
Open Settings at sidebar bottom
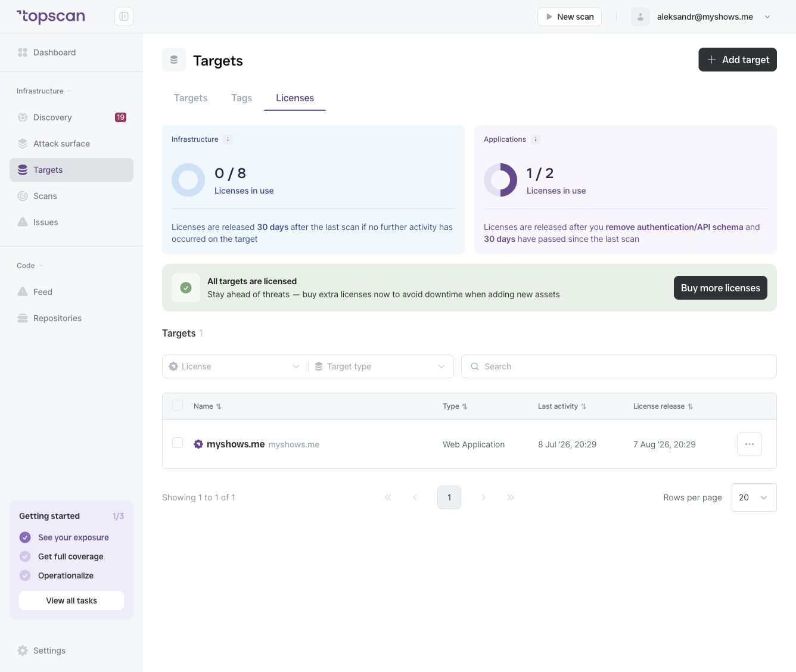pos(71,651)
